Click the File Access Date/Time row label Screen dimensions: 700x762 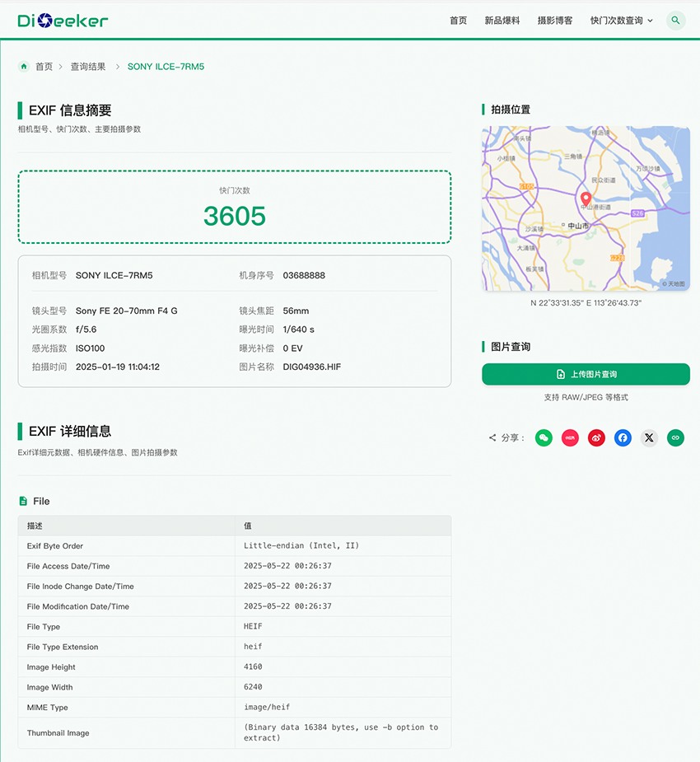(x=68, y=566)
